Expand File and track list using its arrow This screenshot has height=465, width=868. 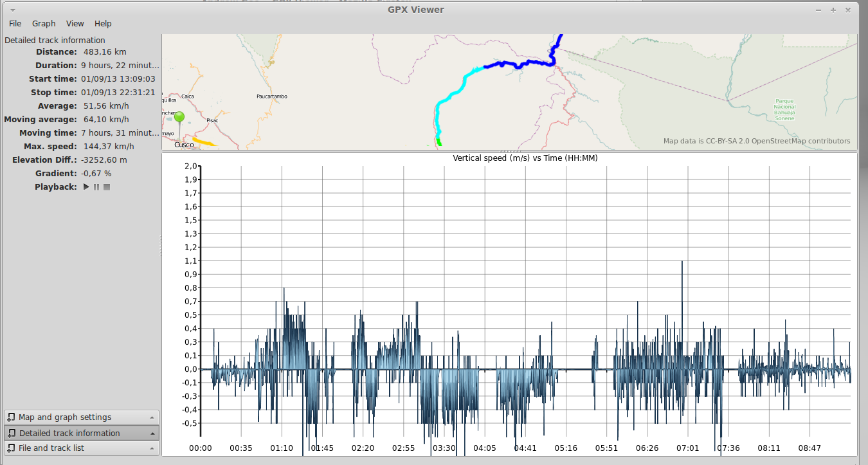[152, 448]
